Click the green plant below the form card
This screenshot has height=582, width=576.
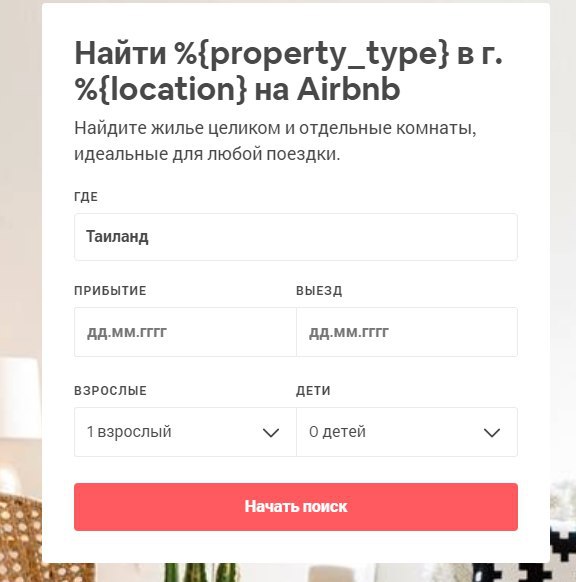click(x=200, y=572)
